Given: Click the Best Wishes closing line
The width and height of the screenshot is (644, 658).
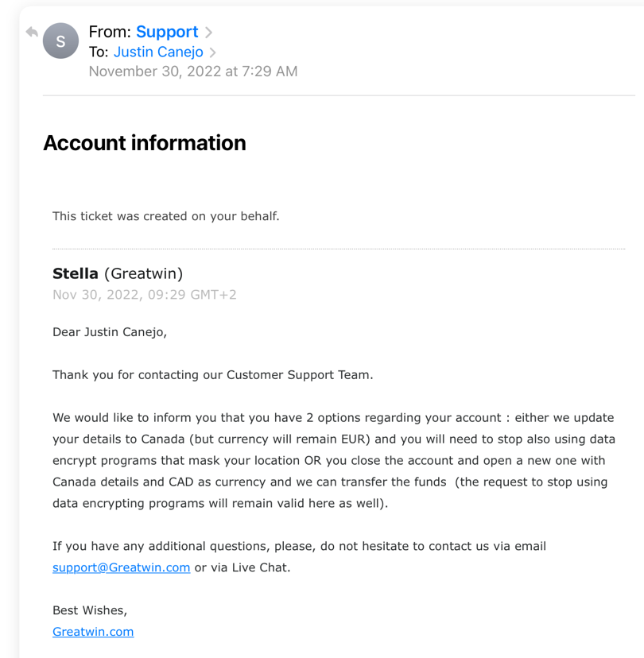Looking at the screenshot, I should point(90,610).
